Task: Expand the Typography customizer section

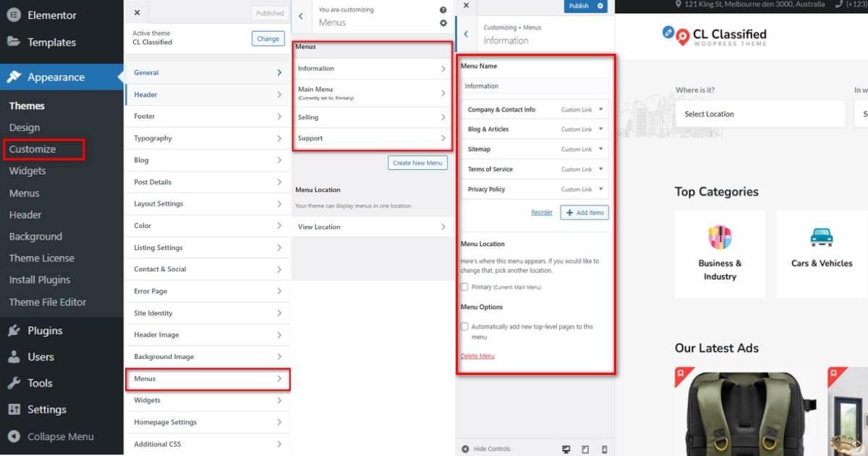Action: (x=208, y=138)
